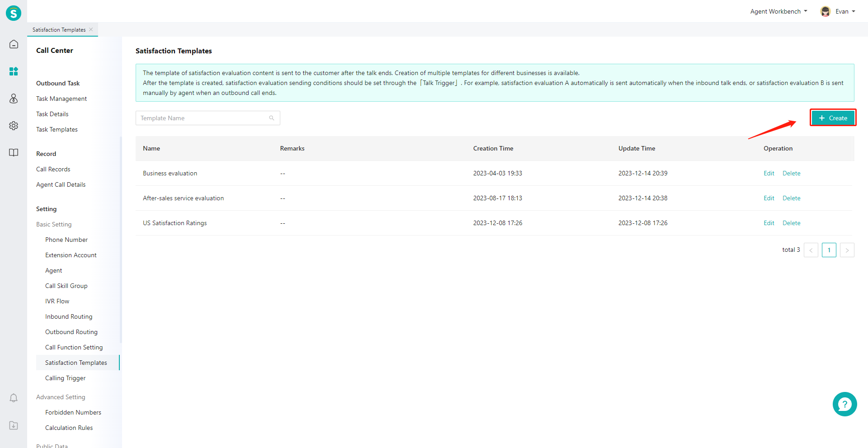
Task: Click update time 2023-12-14 20:38
Action: coord(643,198)
